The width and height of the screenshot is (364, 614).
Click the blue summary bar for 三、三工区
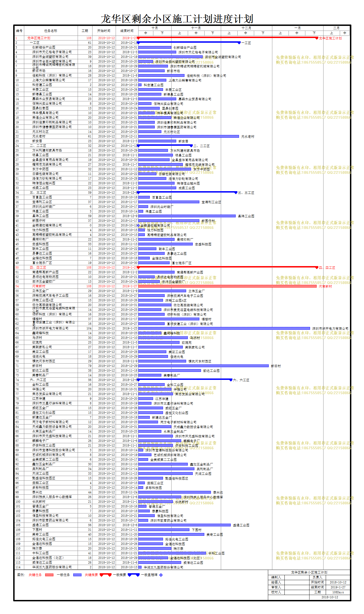click(187, 192)
